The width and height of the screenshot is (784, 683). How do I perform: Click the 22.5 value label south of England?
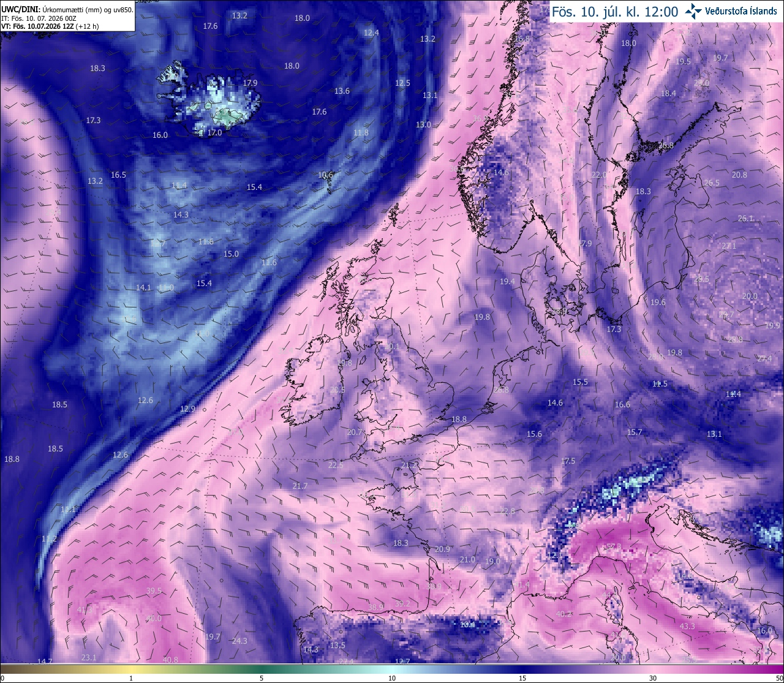pyautogui.click(x=336, y=466)
